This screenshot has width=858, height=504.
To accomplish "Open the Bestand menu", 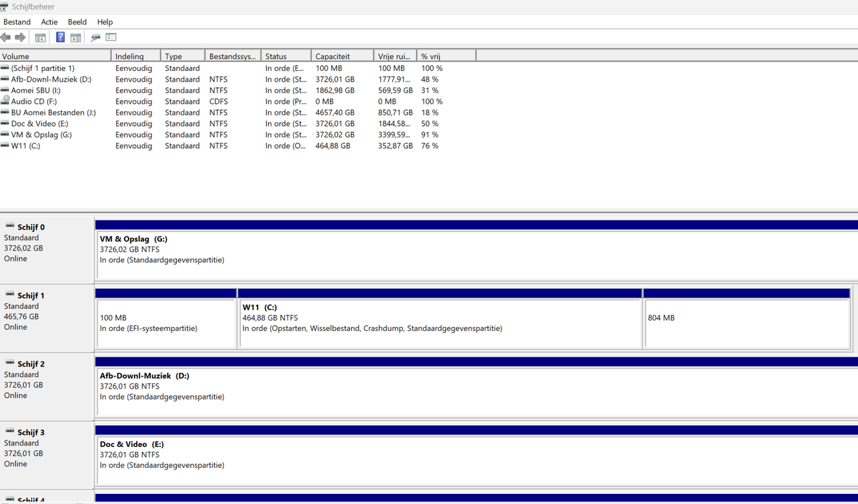I will (17, 22).
